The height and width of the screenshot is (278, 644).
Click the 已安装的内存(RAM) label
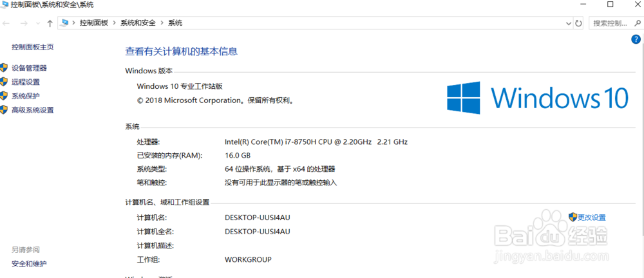pos(169,156)
